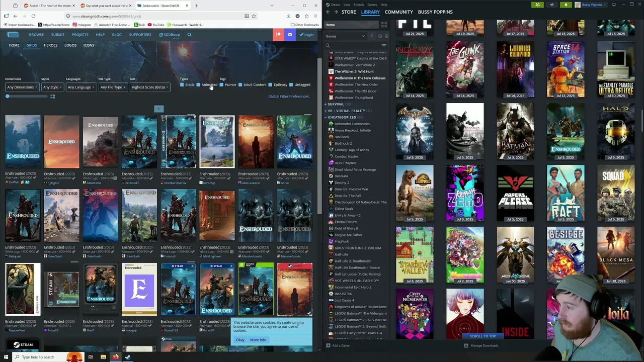Open the Any Style dropdown
The width and height of the screenshot is (644, 362).
[52, 87]
